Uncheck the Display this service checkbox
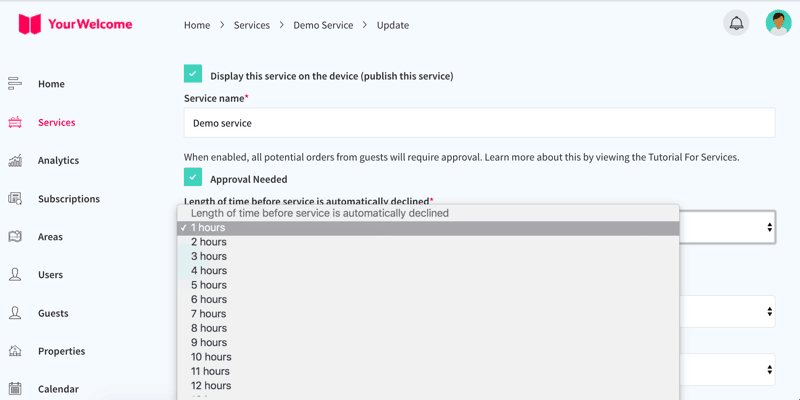The image size is (800, 400). click(x=193, y=73)
